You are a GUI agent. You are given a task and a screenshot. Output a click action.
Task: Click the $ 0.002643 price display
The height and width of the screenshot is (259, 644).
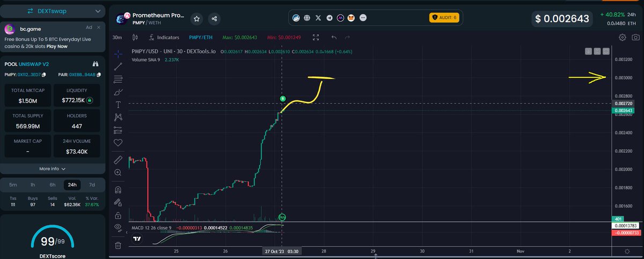562,19
